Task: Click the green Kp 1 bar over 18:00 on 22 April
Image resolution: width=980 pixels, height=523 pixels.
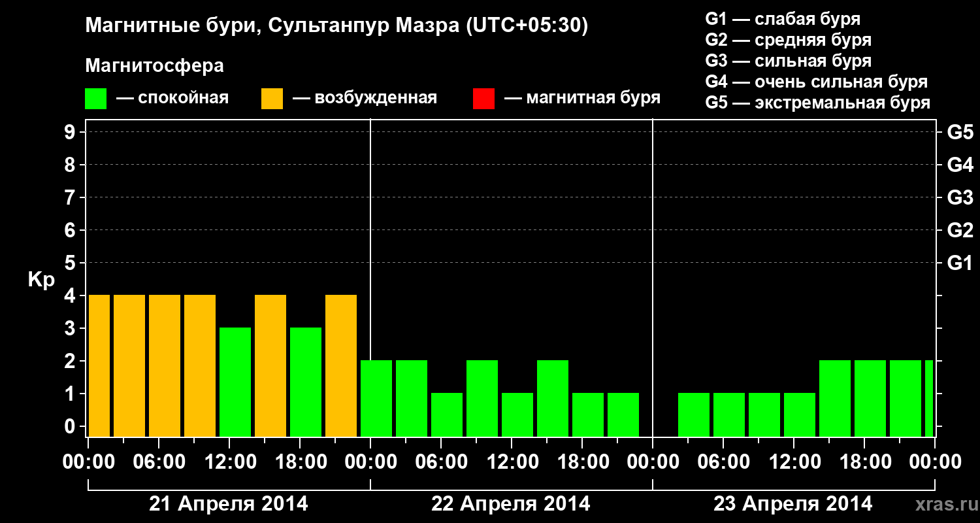Action: coord(588,414)
